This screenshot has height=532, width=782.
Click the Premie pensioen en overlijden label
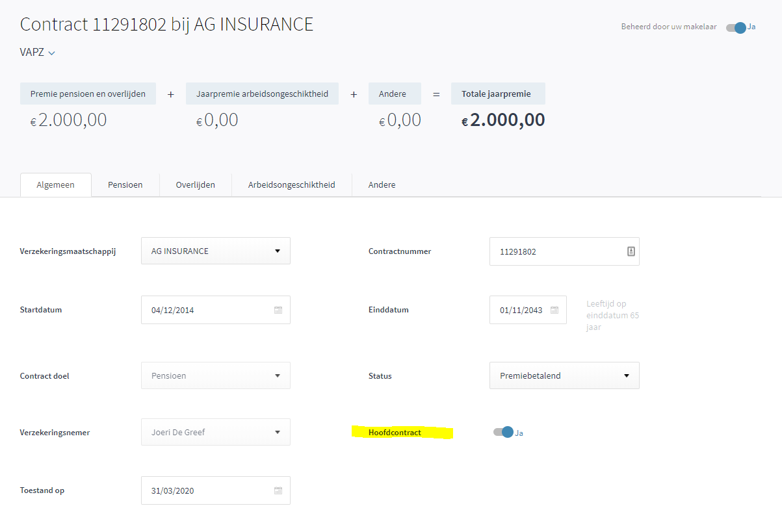click(88, 94)
